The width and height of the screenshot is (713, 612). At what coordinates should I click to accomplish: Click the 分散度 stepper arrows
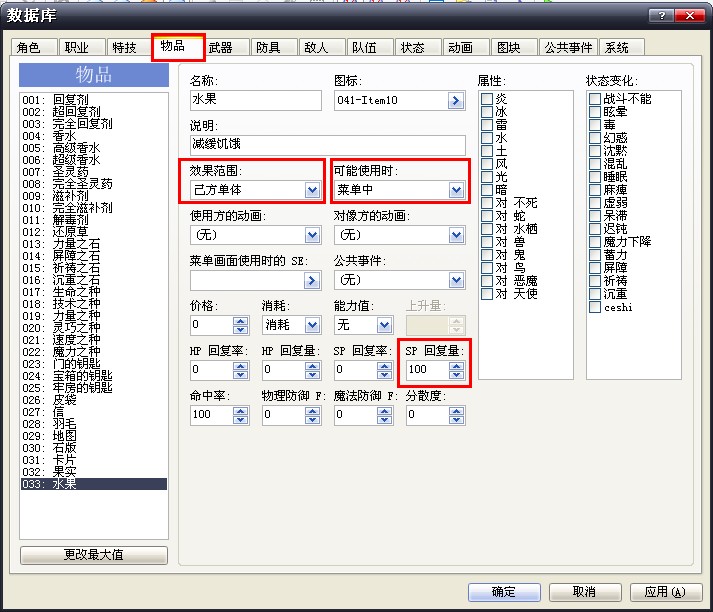tap(457, 415)
